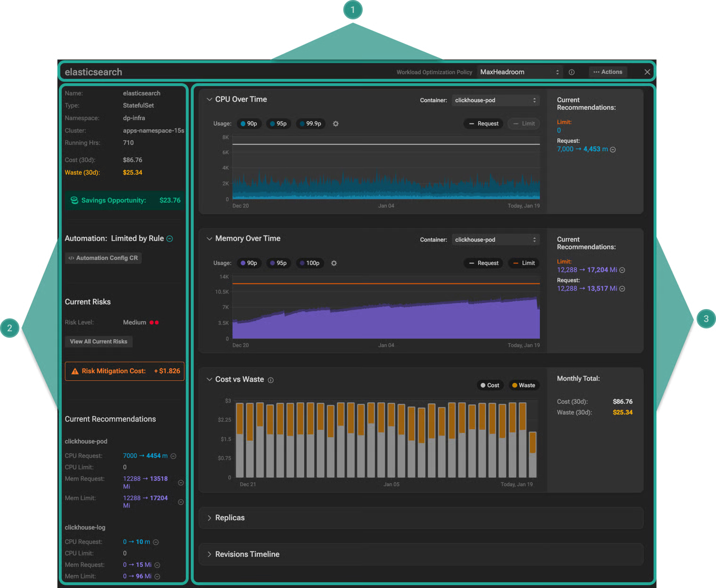Toggle the Memory Request line
The image size is (716, 588).
[484, 263]
